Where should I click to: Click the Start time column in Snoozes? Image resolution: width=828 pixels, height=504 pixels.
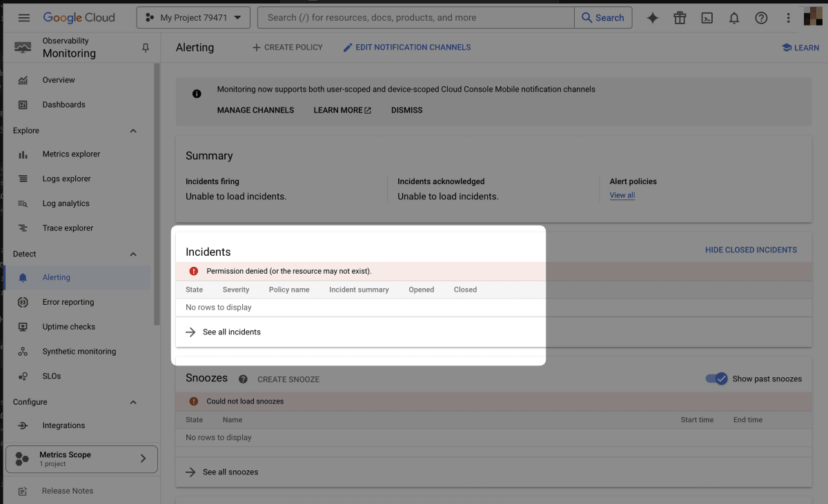[697, 420]
